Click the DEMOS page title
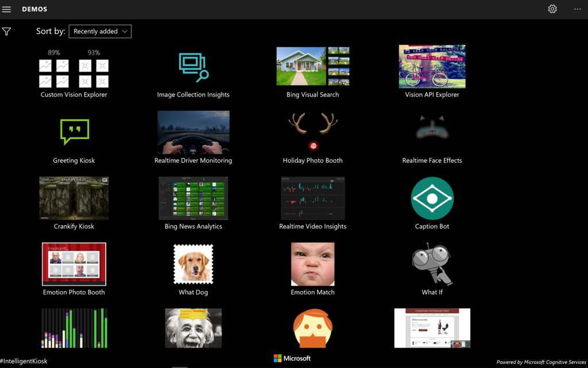The width and height of the screenshot is (588, 368). coord(34,9)
